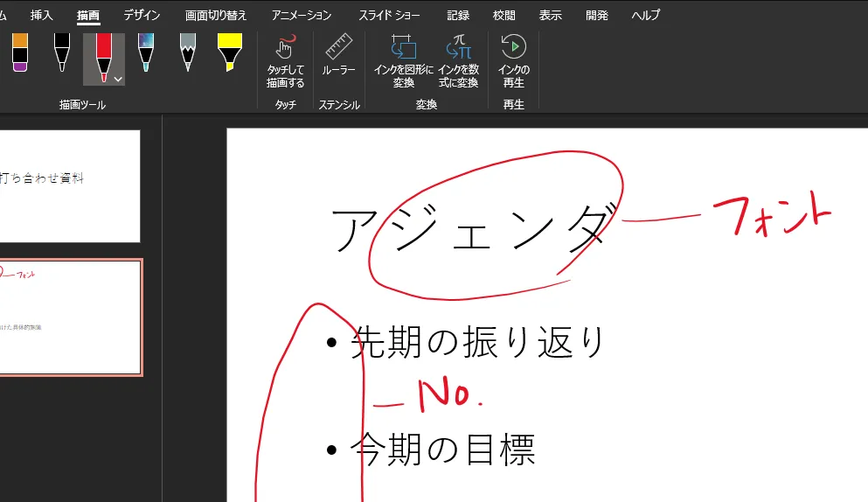
Task: Play the ink replay (インクの再生)
Action: 514,62
